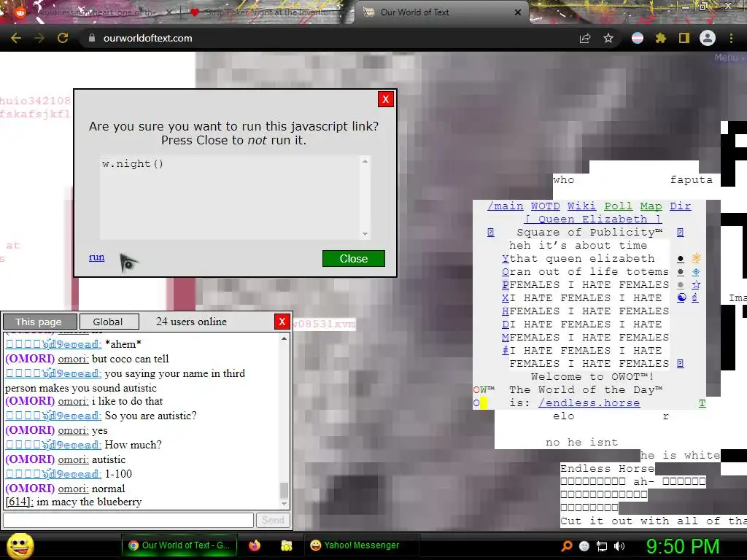Visit the /endless.horse world link
Viewport: 747px width, 560px height.
click(x=589, y=402)
